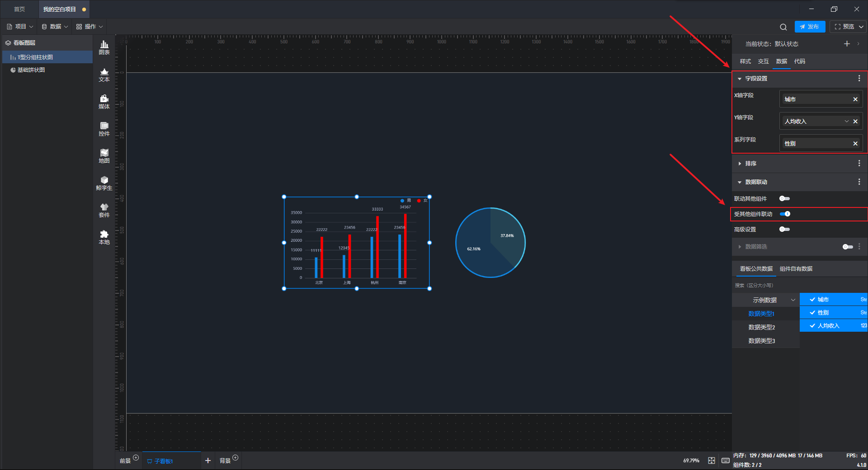Enable the 数据筛选 switch

(848, 247)
